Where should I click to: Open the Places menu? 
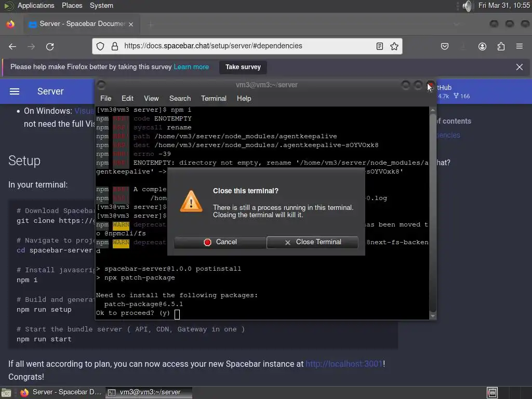(72, 5)
